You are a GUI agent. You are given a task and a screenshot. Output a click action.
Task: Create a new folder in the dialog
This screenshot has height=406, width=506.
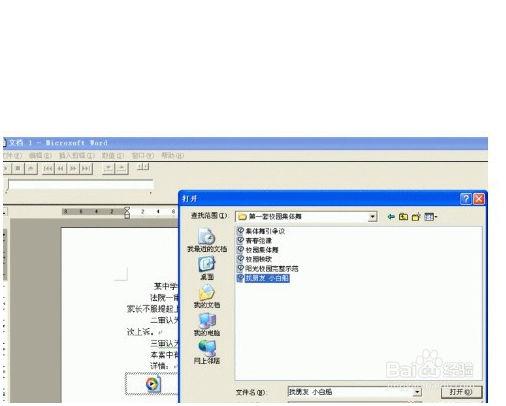pos(416,217)
